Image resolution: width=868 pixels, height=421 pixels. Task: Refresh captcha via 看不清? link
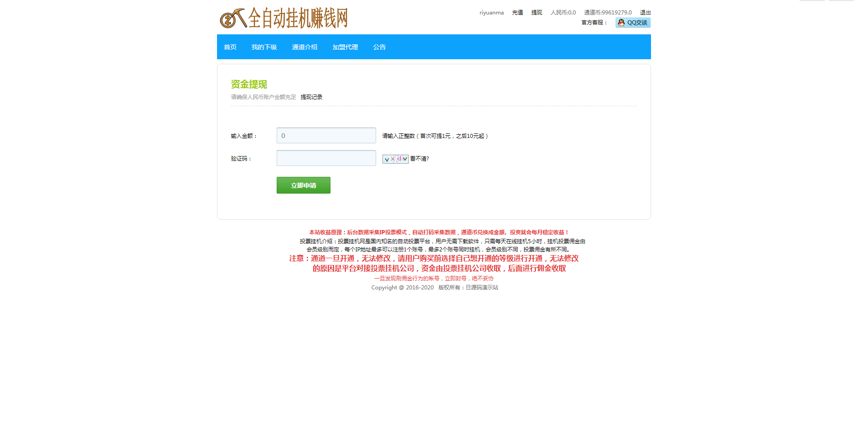[419, 159]
